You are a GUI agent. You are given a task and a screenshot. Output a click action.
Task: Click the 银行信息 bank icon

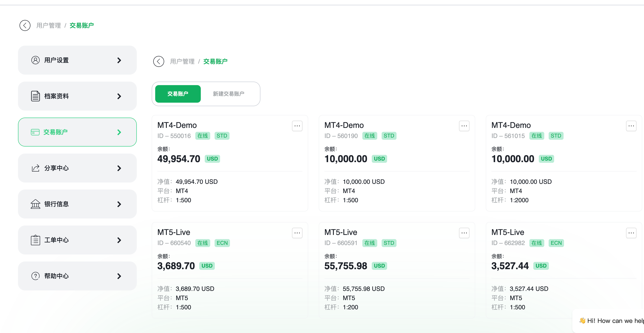point(36,204)
